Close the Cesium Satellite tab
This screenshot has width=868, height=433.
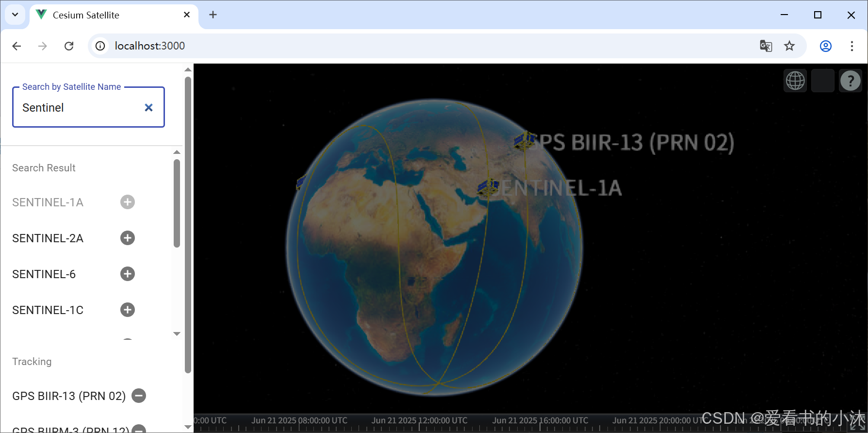click(187, 15)
